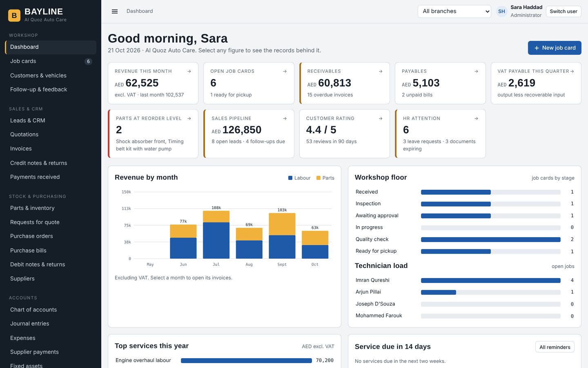Click the SH user avatar

click(501, 11)
